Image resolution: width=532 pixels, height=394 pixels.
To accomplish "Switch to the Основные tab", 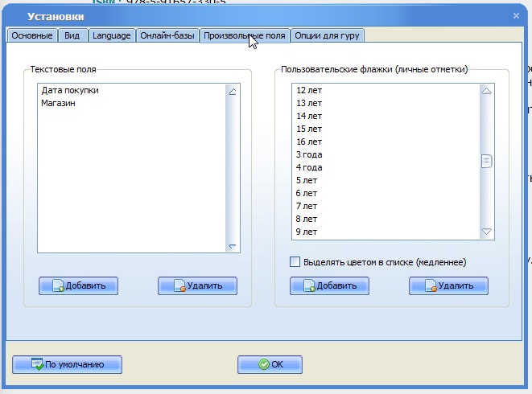I will (x=32, y=35).
